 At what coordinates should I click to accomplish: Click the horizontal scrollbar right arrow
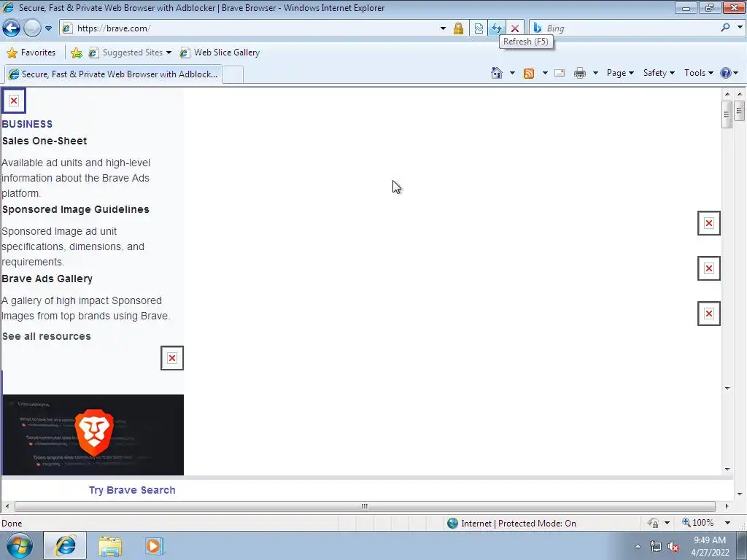(x=727, y=506)
